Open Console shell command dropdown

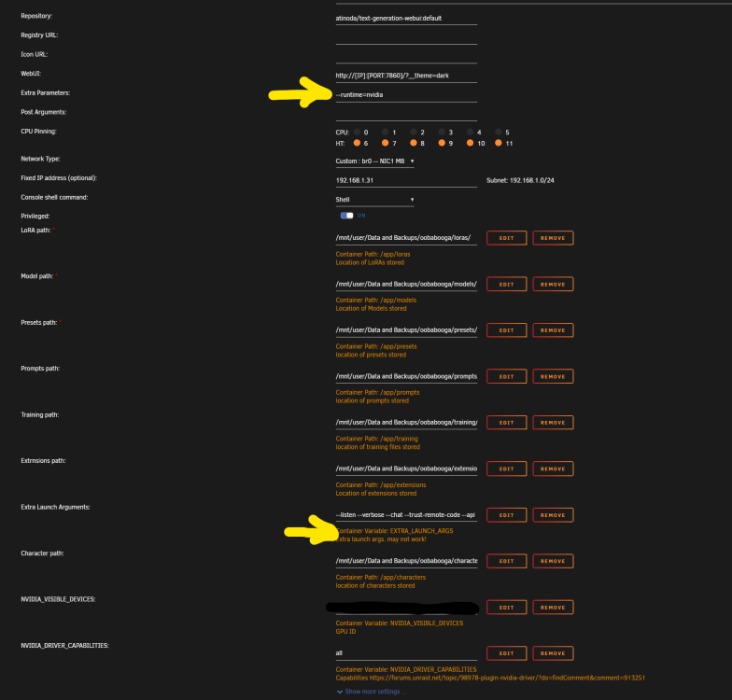pyautogui.click(x=374, y=200)
